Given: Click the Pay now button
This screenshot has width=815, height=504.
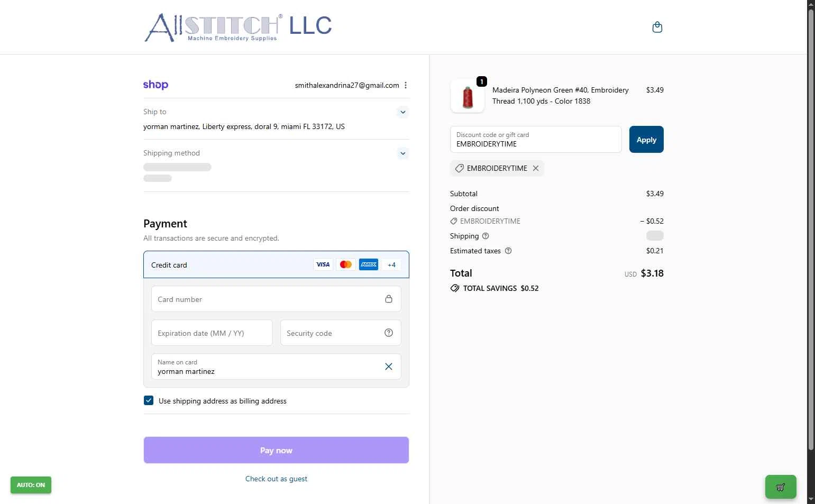Looking at the screenshot, I should click(276, 450).
